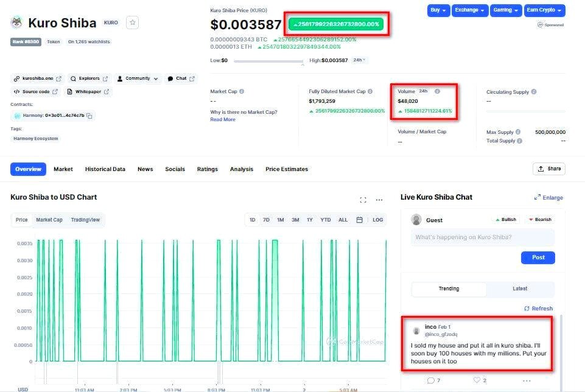Set chart range to 1Y

point(310,220)
